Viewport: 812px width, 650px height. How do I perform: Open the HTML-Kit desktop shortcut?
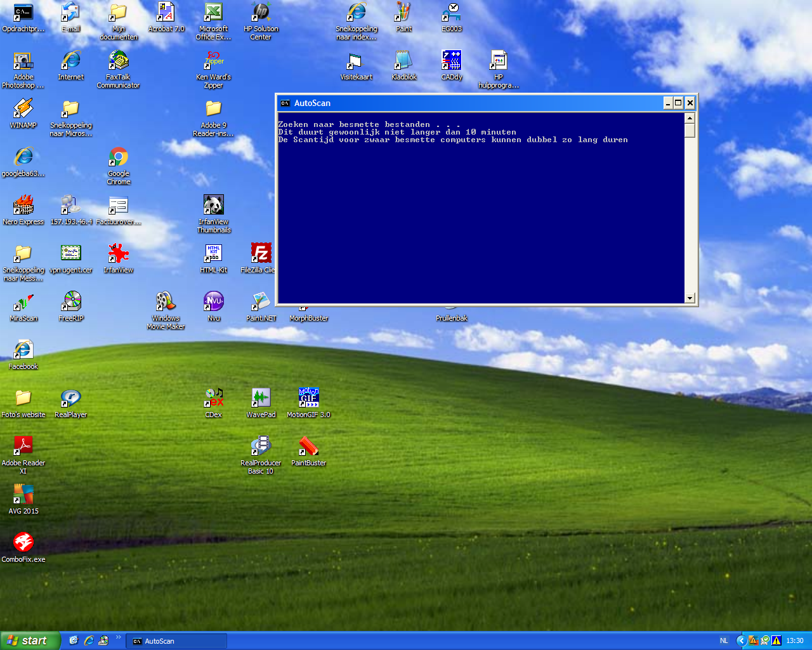[214, 259]
